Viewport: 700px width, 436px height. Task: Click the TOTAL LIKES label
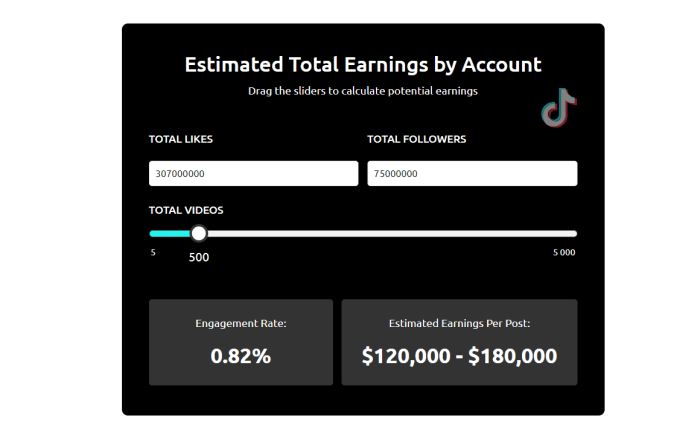coord(181,140)
